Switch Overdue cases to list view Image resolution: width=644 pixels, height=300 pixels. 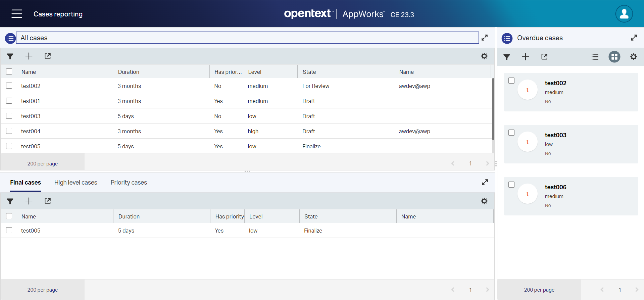pos(595,57)
